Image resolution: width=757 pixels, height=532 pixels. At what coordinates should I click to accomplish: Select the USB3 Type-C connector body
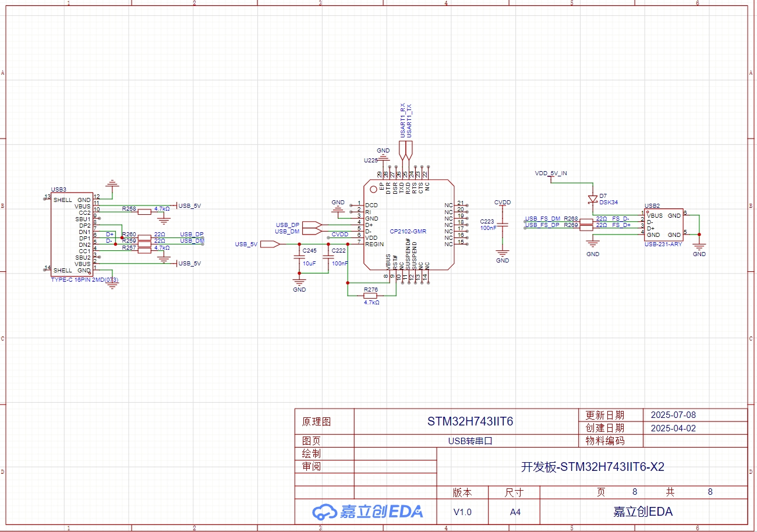point(71,235)
